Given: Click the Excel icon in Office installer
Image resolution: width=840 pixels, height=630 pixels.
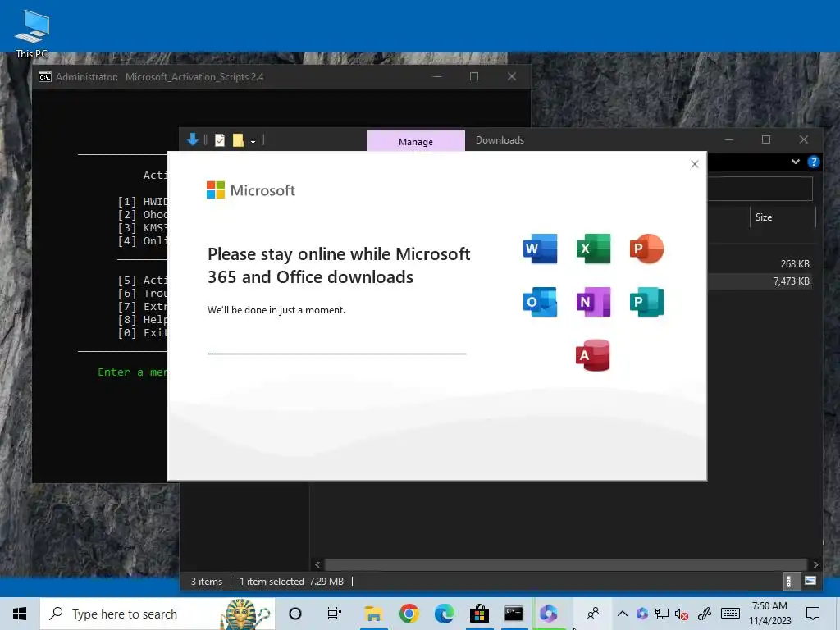Looking at the screenshot, I should pyautogui.click(x=593, y=249).
